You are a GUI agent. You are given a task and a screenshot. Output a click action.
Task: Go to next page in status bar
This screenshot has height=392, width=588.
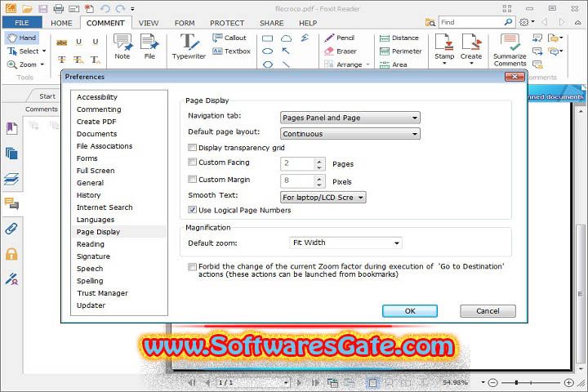click(x=299, y=383)
